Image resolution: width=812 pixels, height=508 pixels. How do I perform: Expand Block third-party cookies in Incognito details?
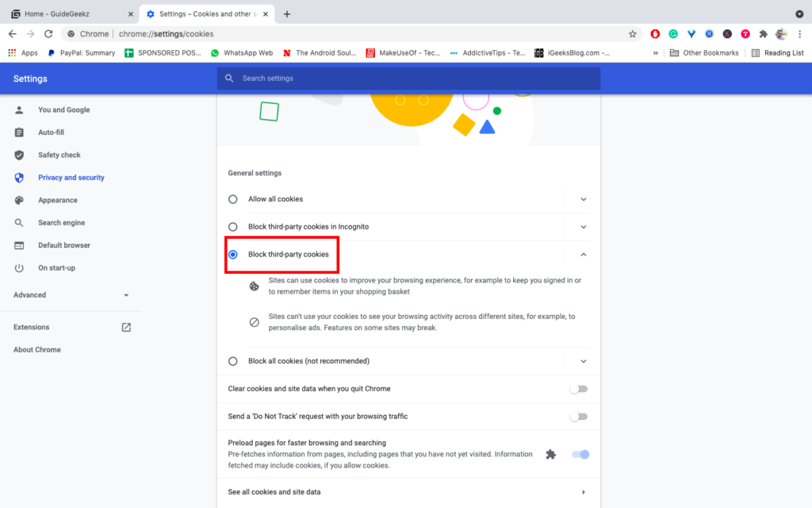(x=583, y=227)
